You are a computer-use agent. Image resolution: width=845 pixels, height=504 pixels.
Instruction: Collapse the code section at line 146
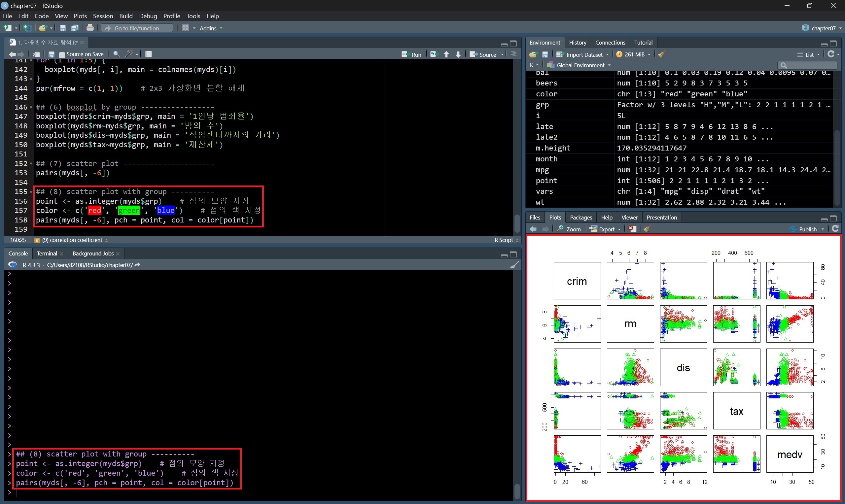click(31, 107)
